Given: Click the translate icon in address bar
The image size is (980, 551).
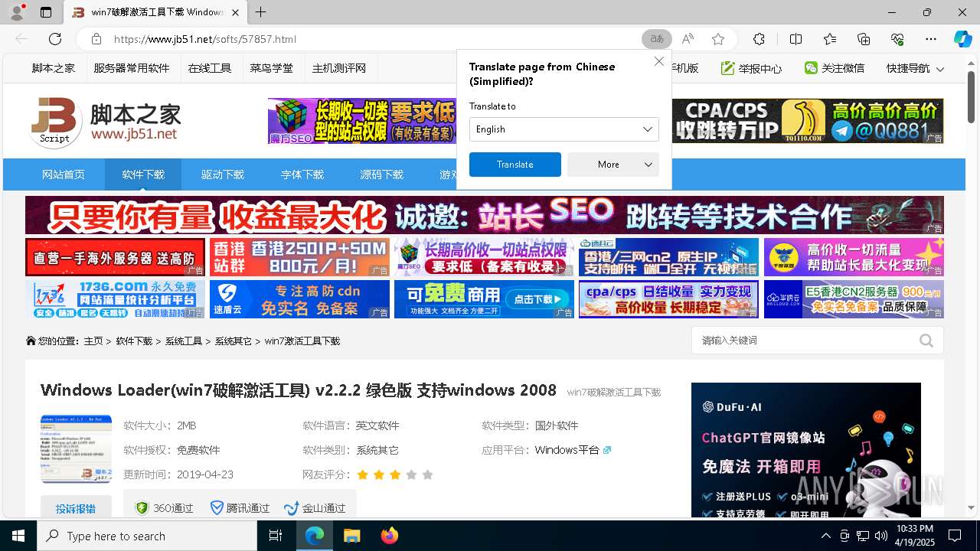Looking at the screenshot, I should click(656, 39).
